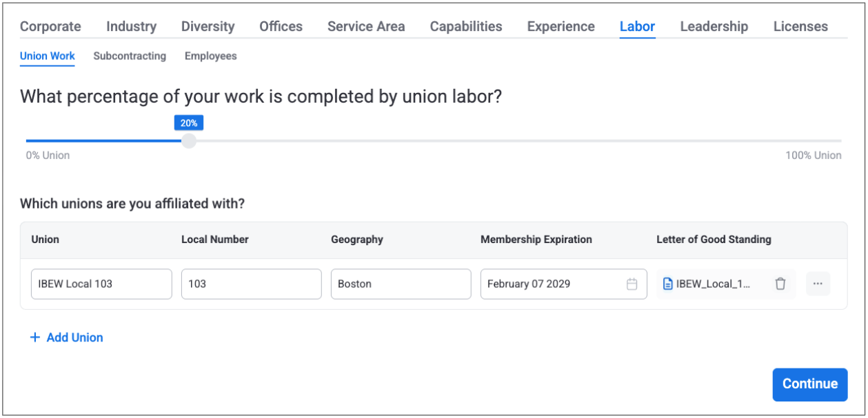Screen dimensions: 868x418
Task: Open the membership expiration calendar icon
Action: [x=632, y=284]
